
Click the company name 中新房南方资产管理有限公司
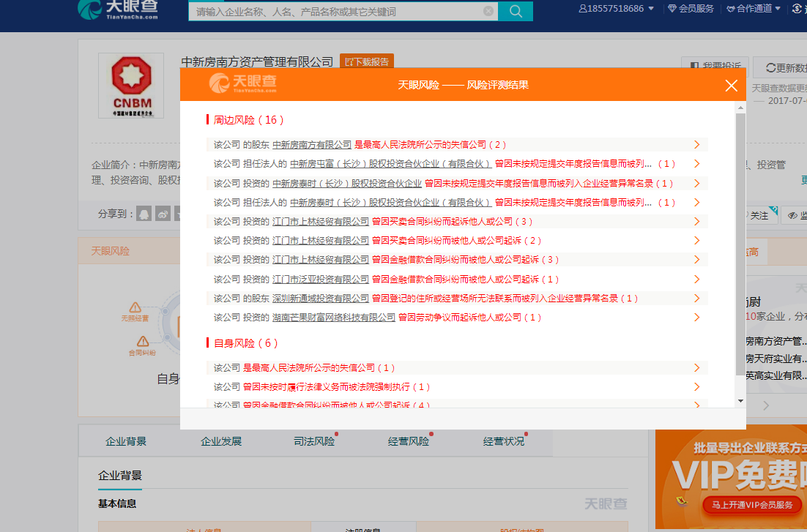(257, 61)
